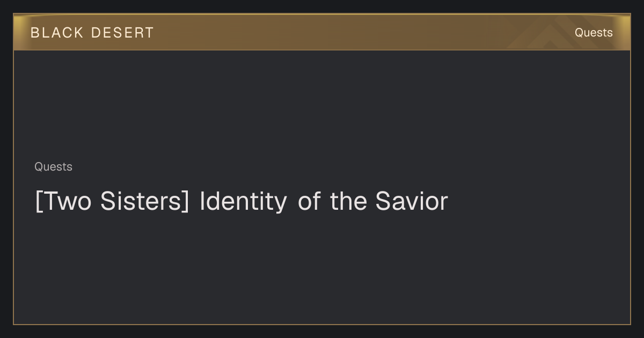Click the dark panel right of the title
The height and width of the screenshot is (338, 644).
[537, 202]
